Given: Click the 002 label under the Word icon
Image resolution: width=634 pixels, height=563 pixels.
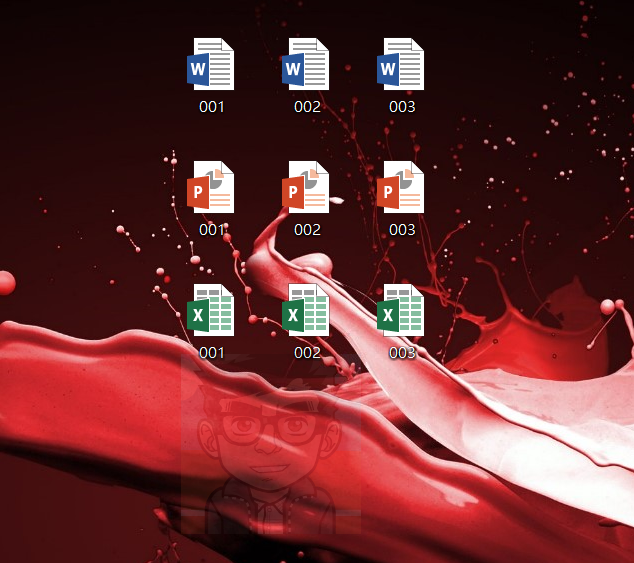Looking at the screenshot, I should click(307, 107).
